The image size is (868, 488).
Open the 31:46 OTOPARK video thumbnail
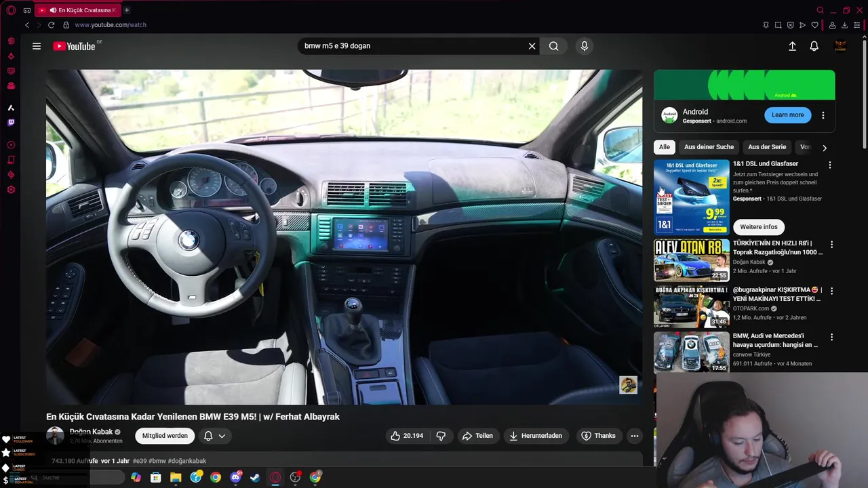point(691,306)
